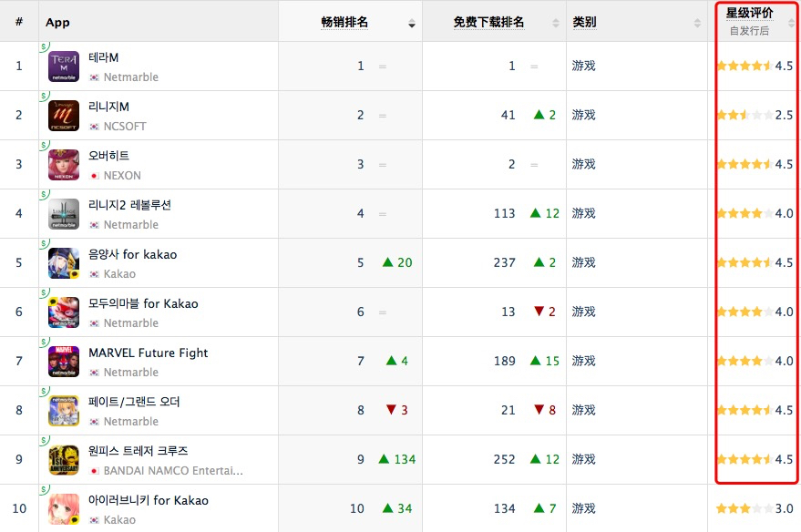Open the 모두의마블 for Kakao app icon
This screenshot has width=801, height=532.
pyautogui.click(x=64, y=312)
